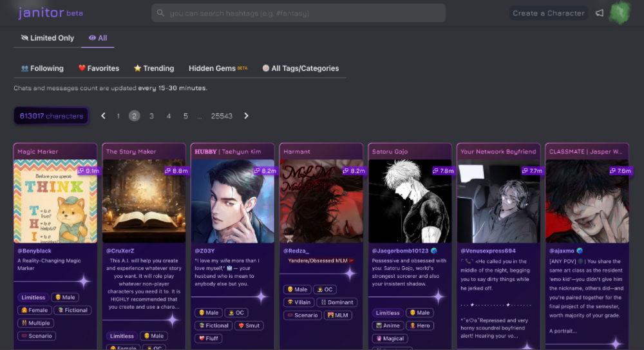Open the Favorites tab
This screenshot has width=644, height=350.
tap(99, 68)
